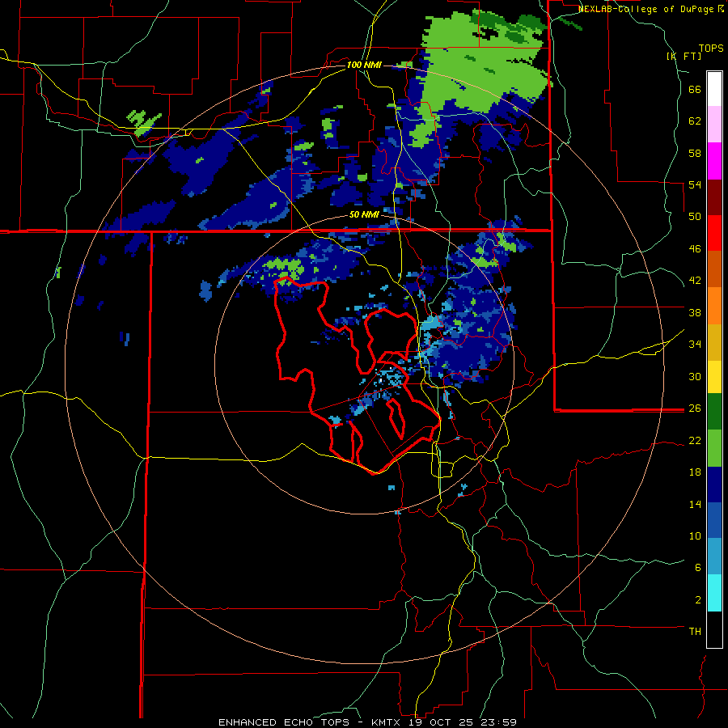This screenshot has width=728, height=728.
Task: Click the burnt orange legend swatch
Action: point(714,269)
